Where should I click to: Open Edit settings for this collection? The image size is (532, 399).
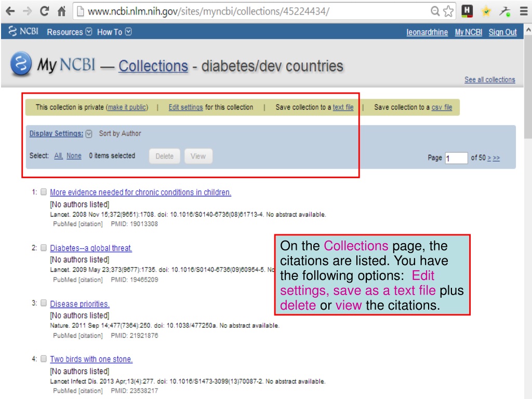(185, 107)
